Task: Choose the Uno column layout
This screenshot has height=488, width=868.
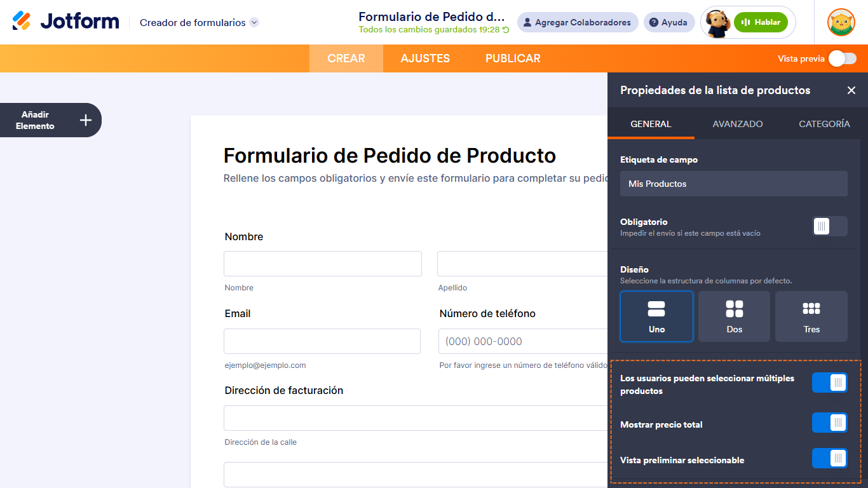Action: [656, 316]
